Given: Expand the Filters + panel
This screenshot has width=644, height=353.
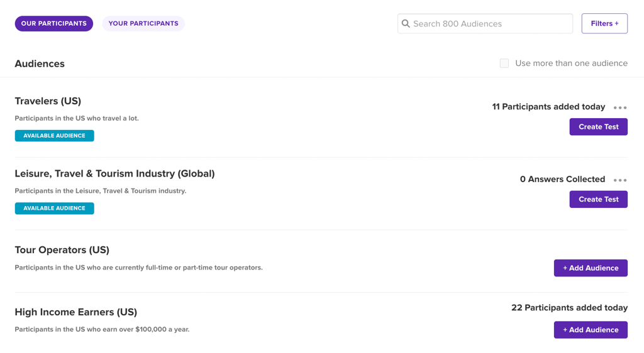Looking at the screenshot, I should coord(604,24).
